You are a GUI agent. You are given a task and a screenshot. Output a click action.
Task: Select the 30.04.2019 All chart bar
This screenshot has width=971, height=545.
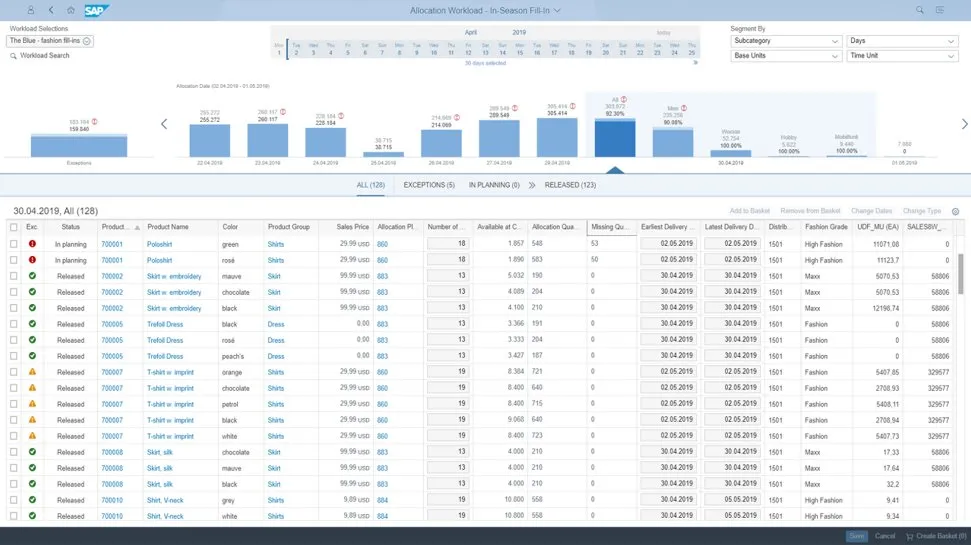tap(614, 138)
